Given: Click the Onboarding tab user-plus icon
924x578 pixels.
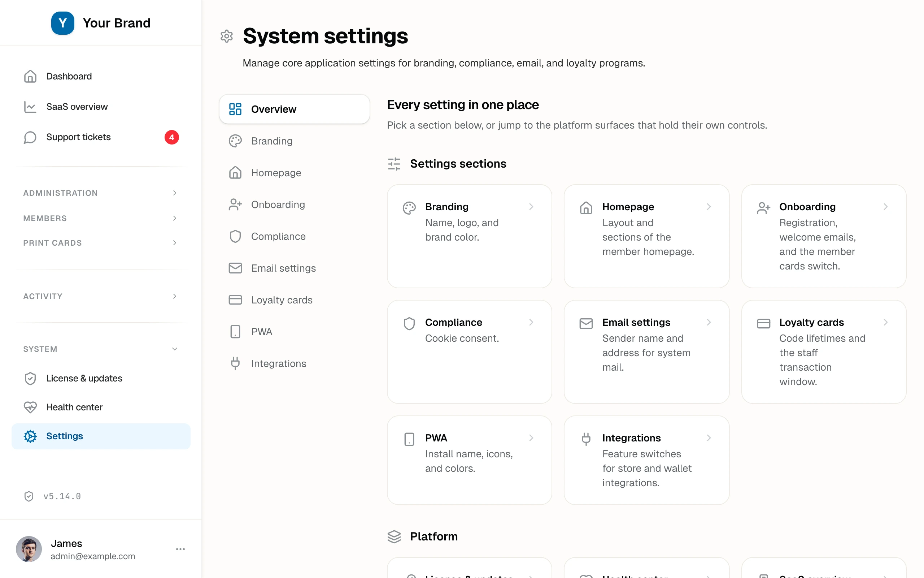Looking at the screenshot, I should [235, 204].
